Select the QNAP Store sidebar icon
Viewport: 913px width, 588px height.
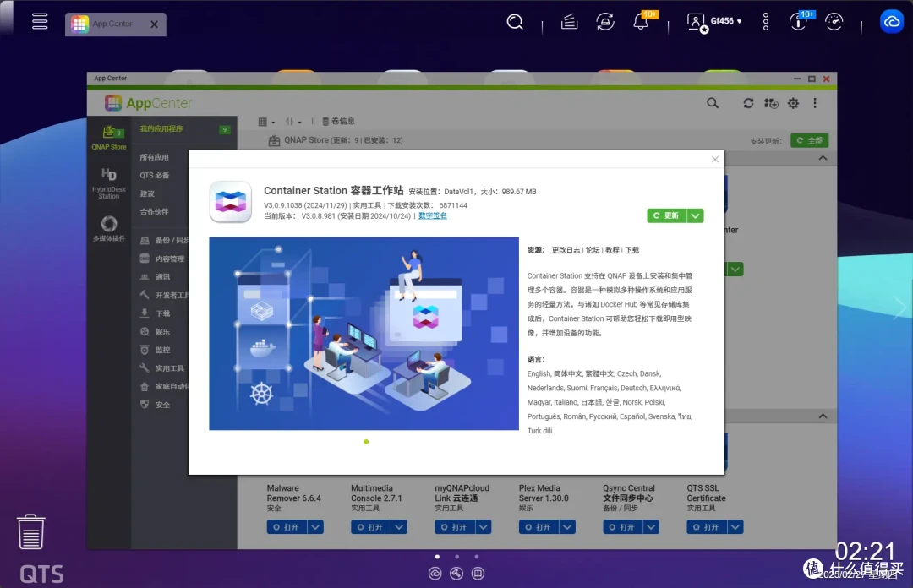point(109,138)
